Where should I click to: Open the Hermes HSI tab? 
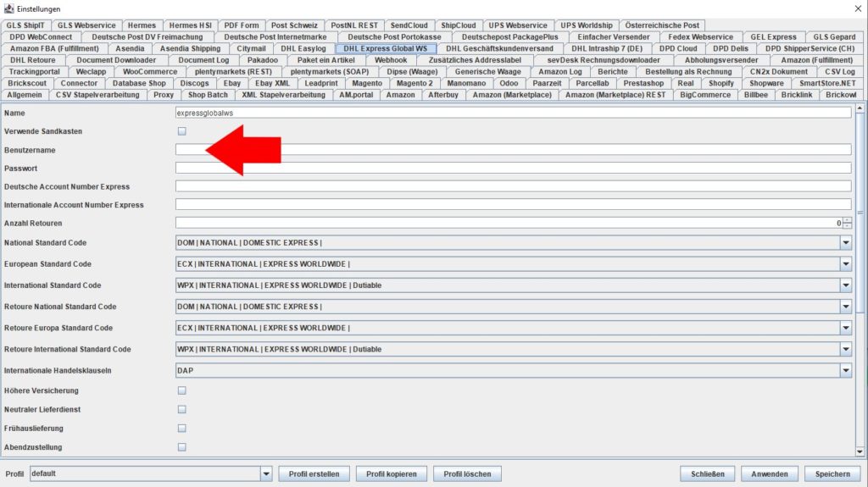191,25
